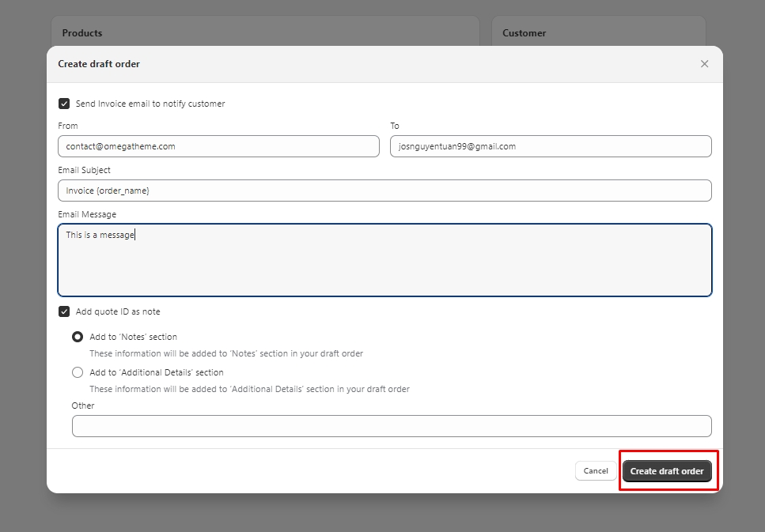The image size is (765, 532).
Task: Click the empty Other input field
Action: click(x=392, y=426)
